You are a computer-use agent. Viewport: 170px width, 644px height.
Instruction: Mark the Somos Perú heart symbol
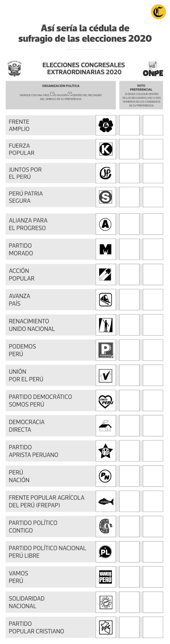106,400
